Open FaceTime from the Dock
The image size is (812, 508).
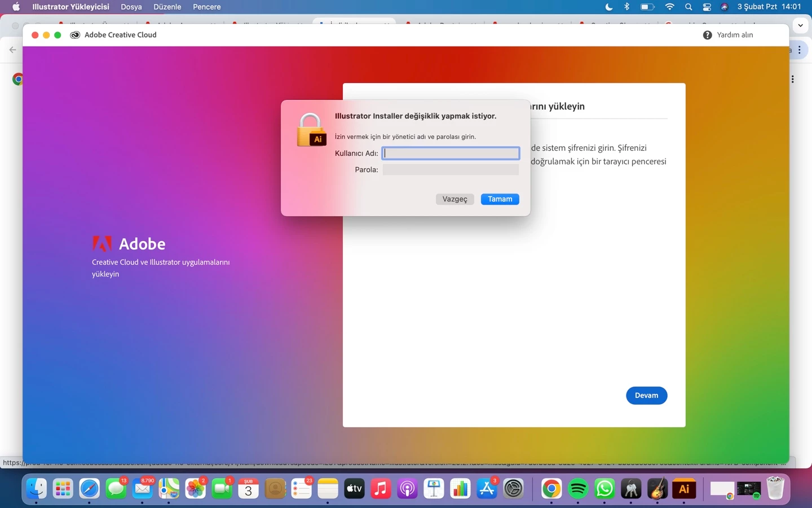pos(222,489)
